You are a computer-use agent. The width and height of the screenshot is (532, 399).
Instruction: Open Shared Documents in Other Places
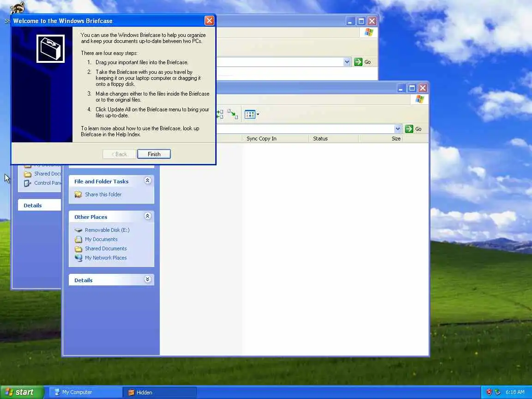[106, 248]
